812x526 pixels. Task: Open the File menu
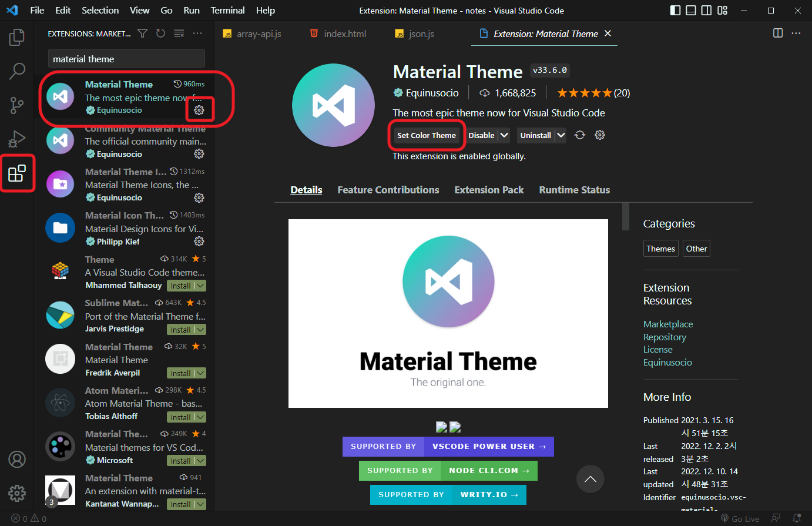[x=37, y=11]
